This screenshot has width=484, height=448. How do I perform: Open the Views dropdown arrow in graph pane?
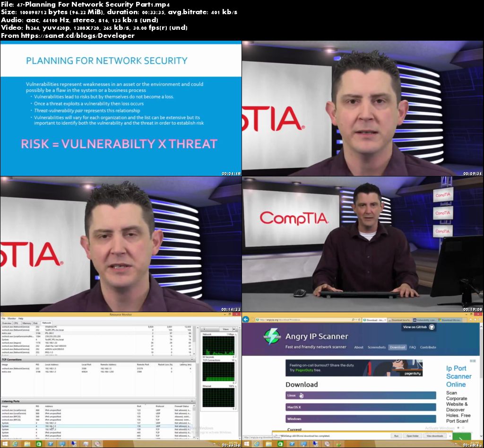coord(234,329)
